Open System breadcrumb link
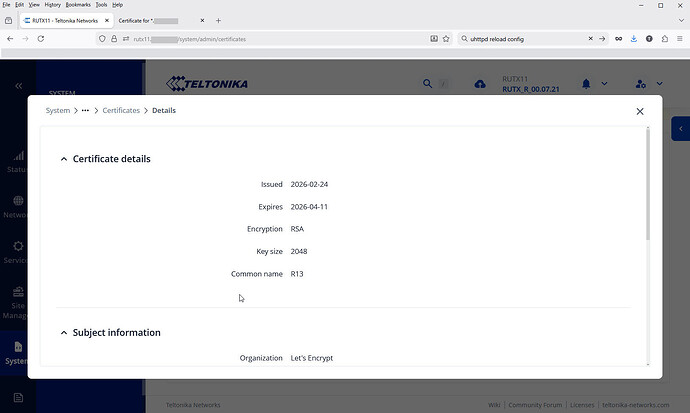This screenshot has height=413, width=690. point(58,110)
